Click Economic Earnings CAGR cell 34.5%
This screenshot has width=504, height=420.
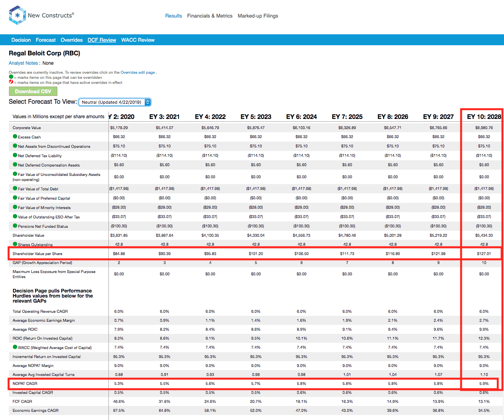coord(484,410)
